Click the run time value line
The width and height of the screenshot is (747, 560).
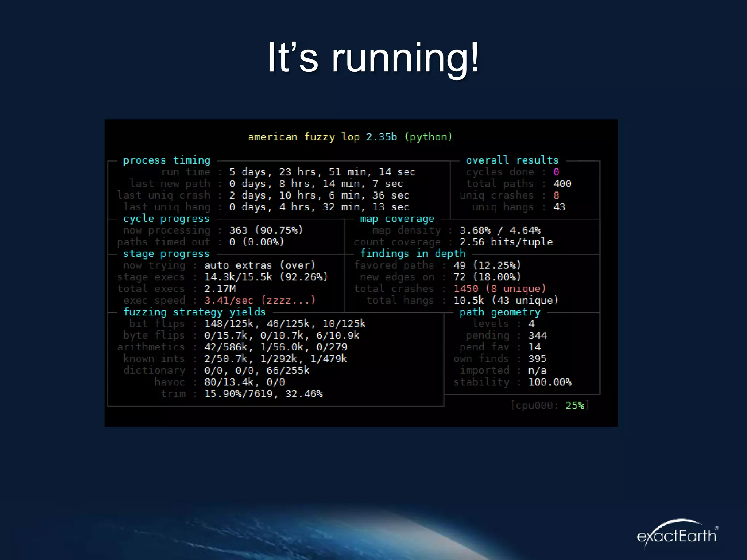click(x=322, y=172)
